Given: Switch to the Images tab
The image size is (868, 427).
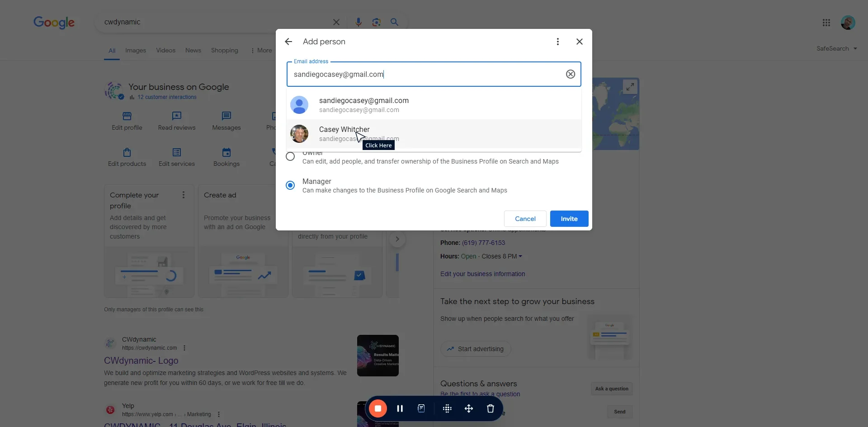Looking at the screenshot, I should 135,51.
